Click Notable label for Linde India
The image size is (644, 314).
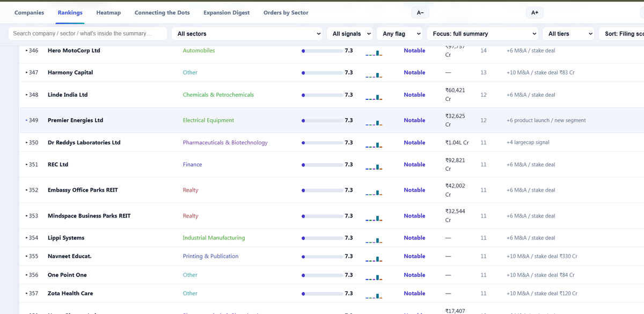414,94
